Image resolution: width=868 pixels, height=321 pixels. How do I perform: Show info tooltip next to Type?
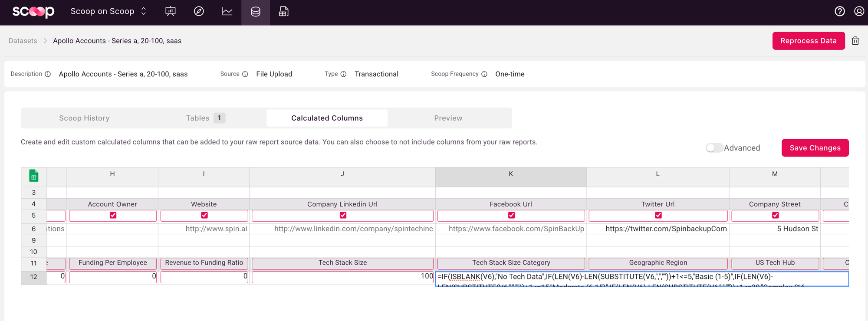tap(343, 74)
